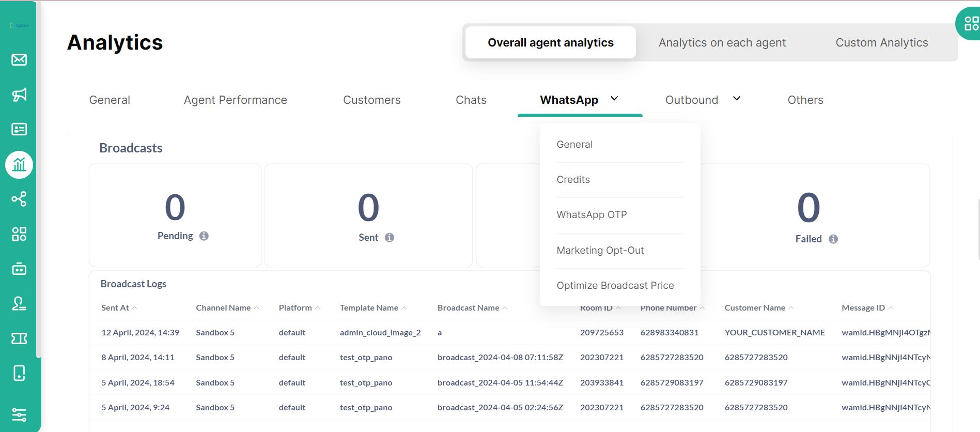
Task: Open the broadcast megaphone icon in sidebar
Action: click(19, 95)
